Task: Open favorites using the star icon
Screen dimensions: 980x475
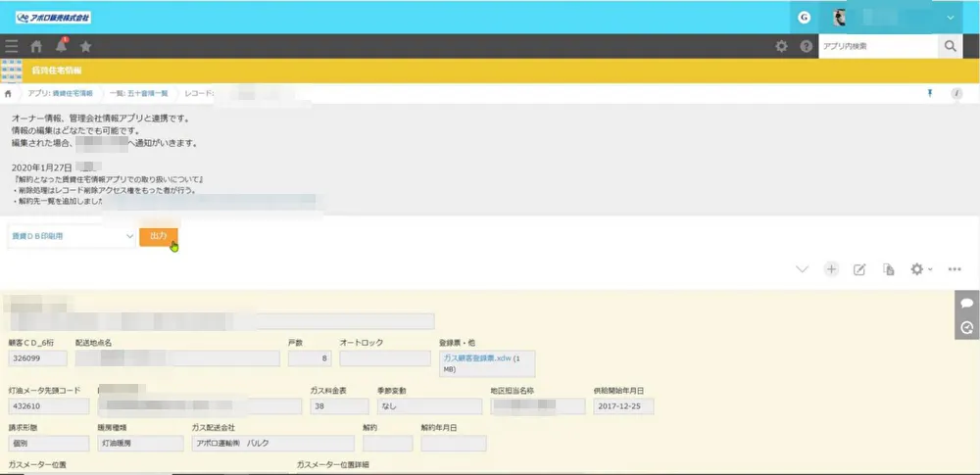Action: (x=85, y=46)
